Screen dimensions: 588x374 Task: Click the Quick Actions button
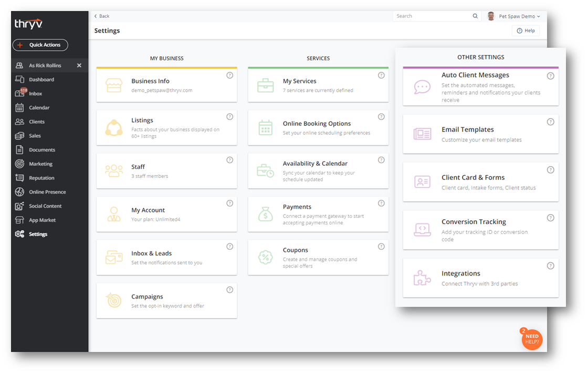(x=40, y=45)
